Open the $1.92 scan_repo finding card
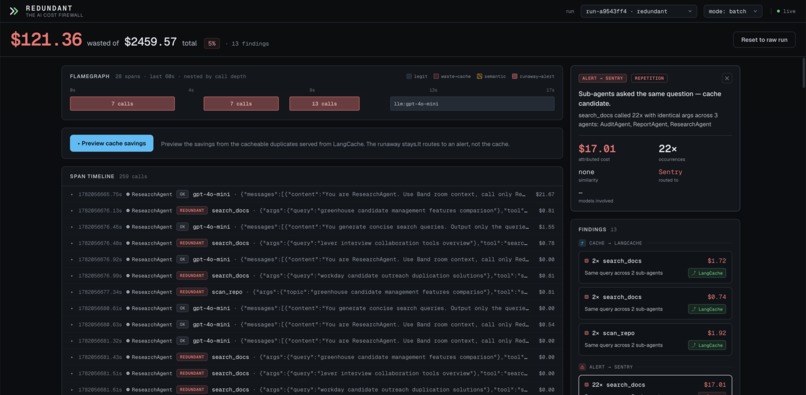The height and width of the screenshot is (395, 806). click(x=655, y=339)
